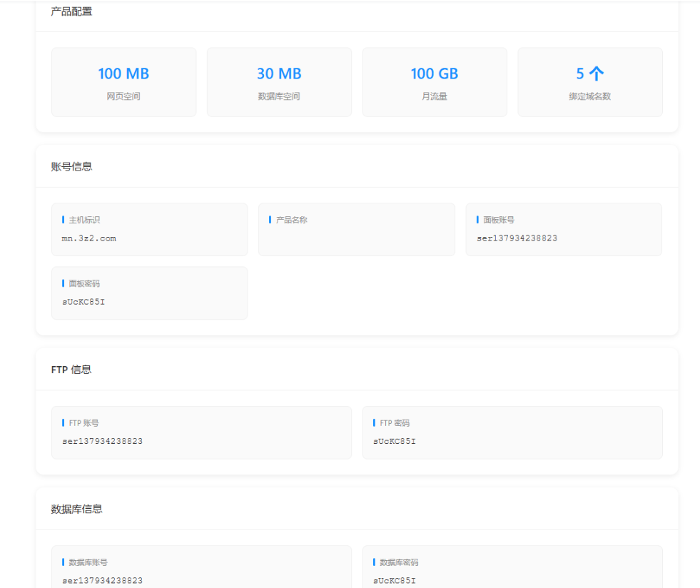Click the 主机标识 field label
700x588 pixels.
click(x=84, y=220)
